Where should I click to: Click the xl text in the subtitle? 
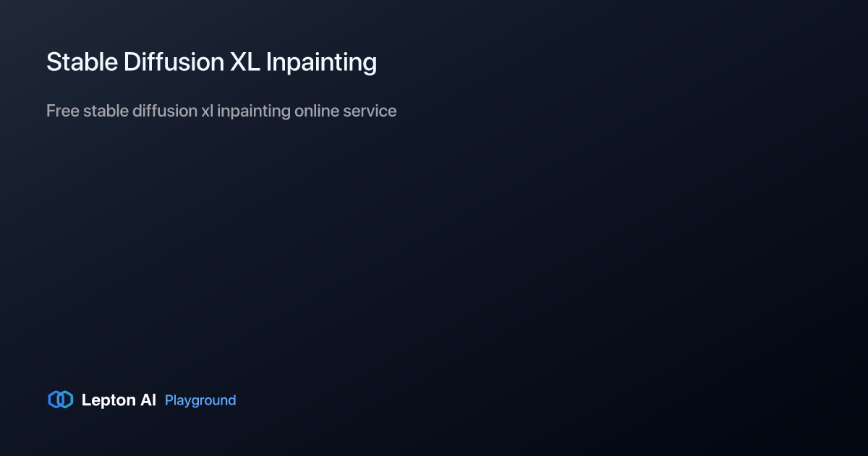coord(207,111)
